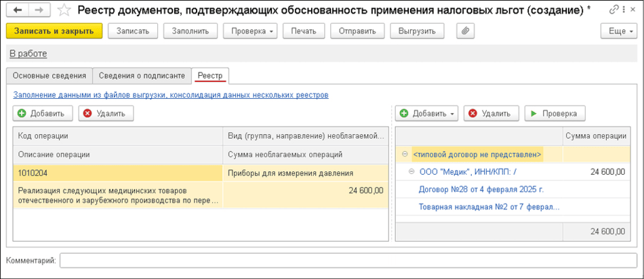Open the data upload files consolidation link
644x279 pixels.
[170, 95]
